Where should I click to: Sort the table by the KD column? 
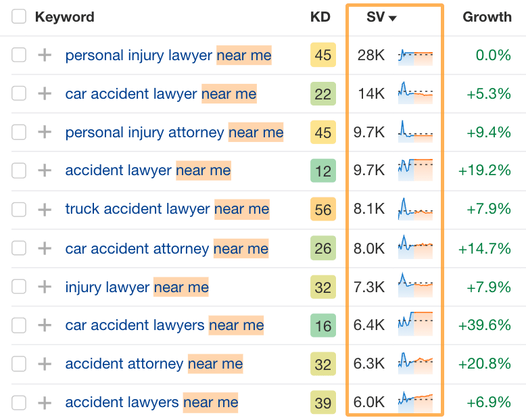point(320,17)
